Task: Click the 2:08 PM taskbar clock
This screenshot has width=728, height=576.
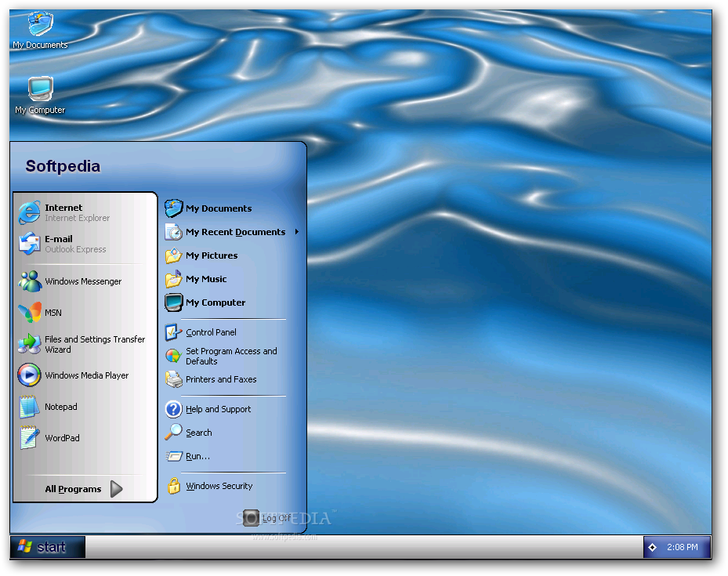Action: coord(682,547)
